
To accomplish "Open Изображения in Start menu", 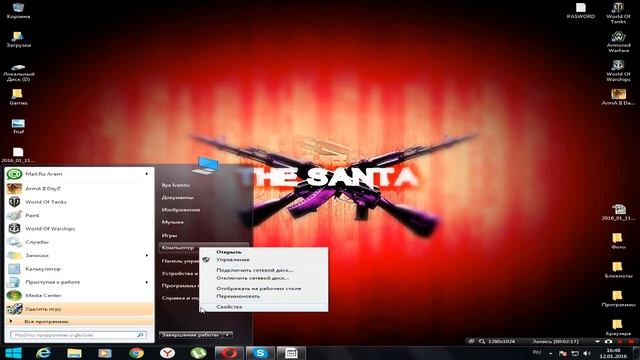I will coord(181,210).
